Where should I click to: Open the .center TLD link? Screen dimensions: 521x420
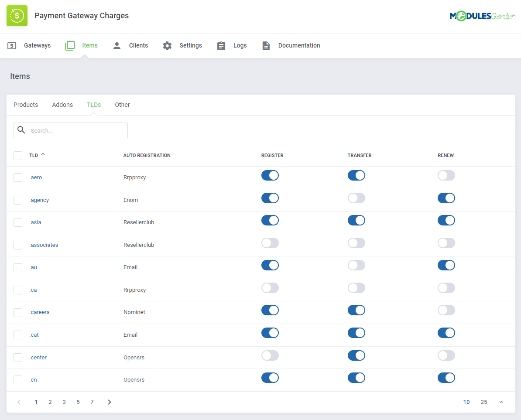point(38,357)
